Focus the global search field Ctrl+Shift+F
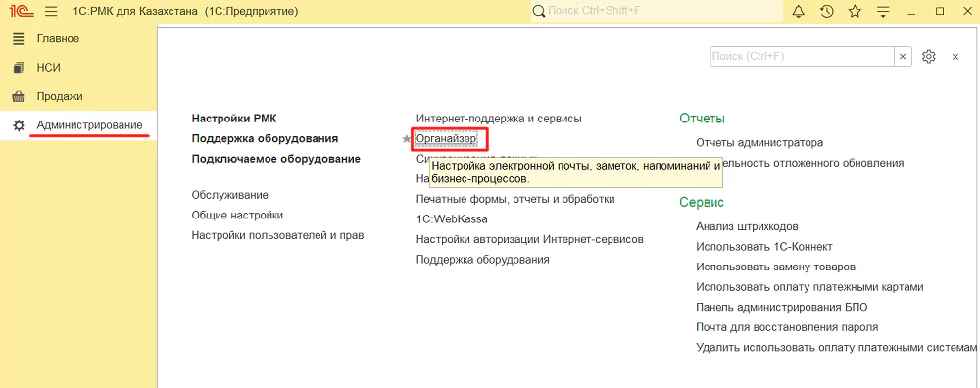This screenshot has width=980, height=388. (657, 11)
